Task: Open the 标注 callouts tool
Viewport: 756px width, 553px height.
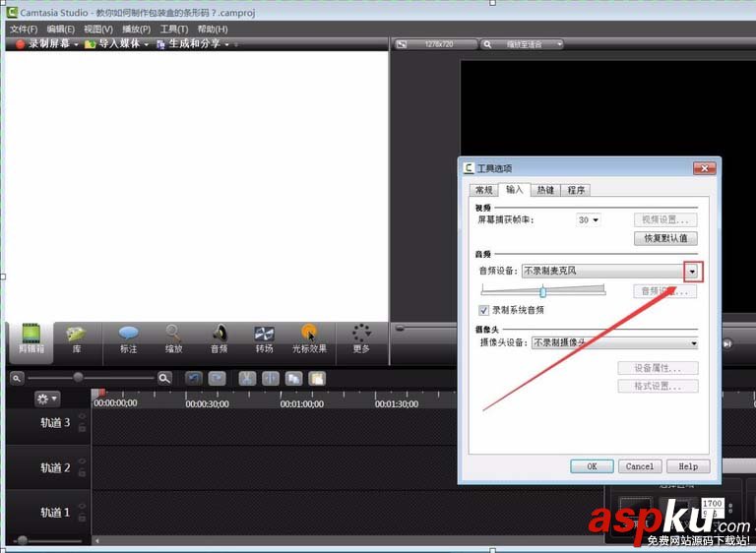Action: coord(128,339)
